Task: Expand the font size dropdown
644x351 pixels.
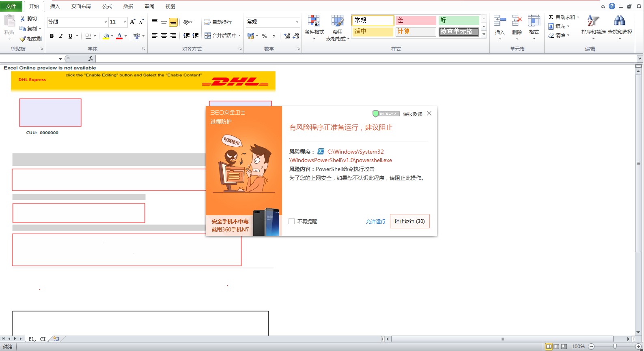Action: pyautogui.click(x=125, y=22)
